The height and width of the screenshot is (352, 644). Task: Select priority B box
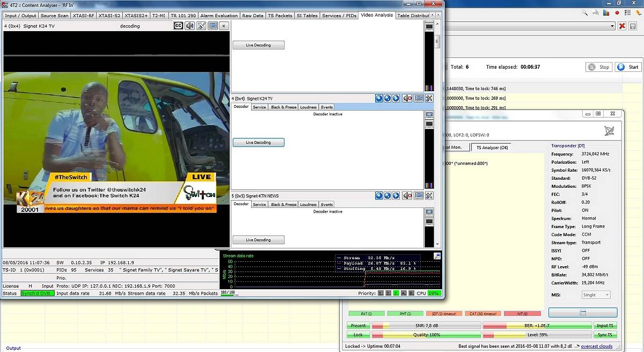[x=412, y=294]
